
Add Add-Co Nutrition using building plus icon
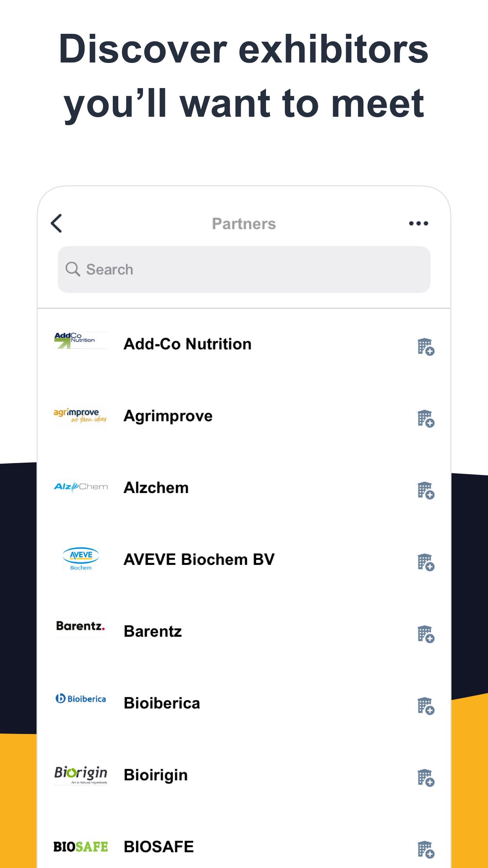click(426, 347)
